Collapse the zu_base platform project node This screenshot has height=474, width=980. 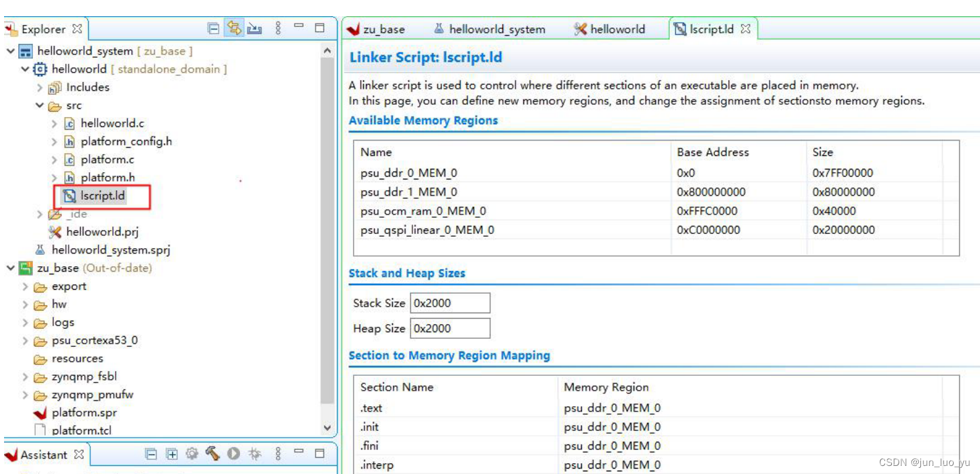(x=10, y=268)
